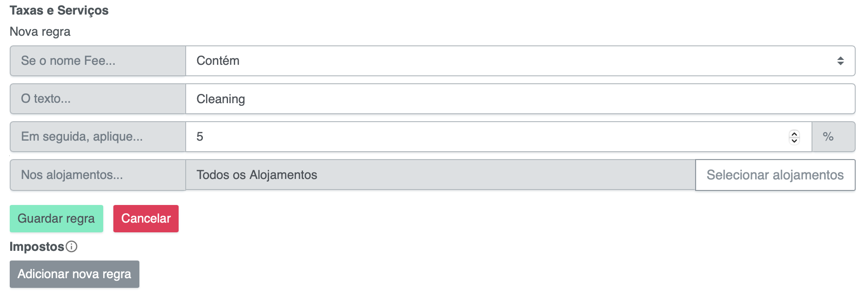The height and width of the screenshot is (298, 868).
Task: Select the fee percentage value field
Action: tap(485, 137)
